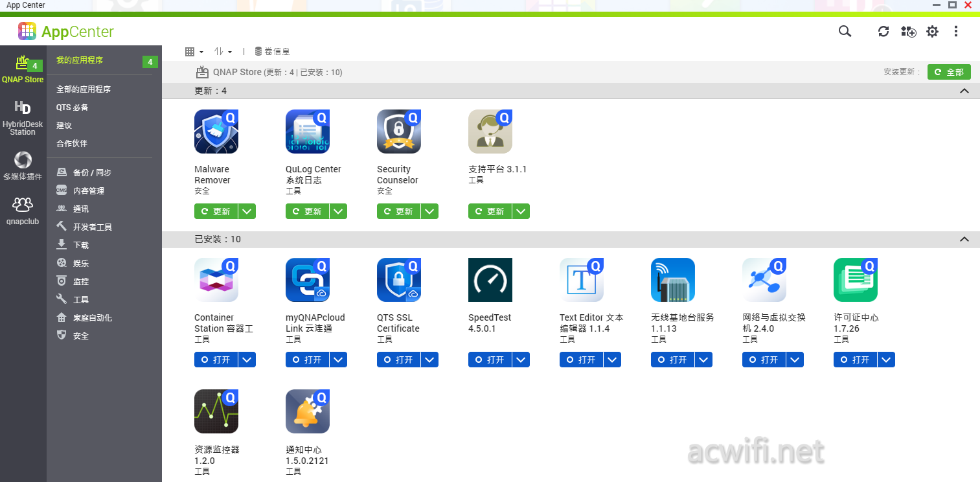This screenshot has height=482, width=980.
Task: Click the 网络与虚拟交换机 app icon
Action: tap(764, 280)
